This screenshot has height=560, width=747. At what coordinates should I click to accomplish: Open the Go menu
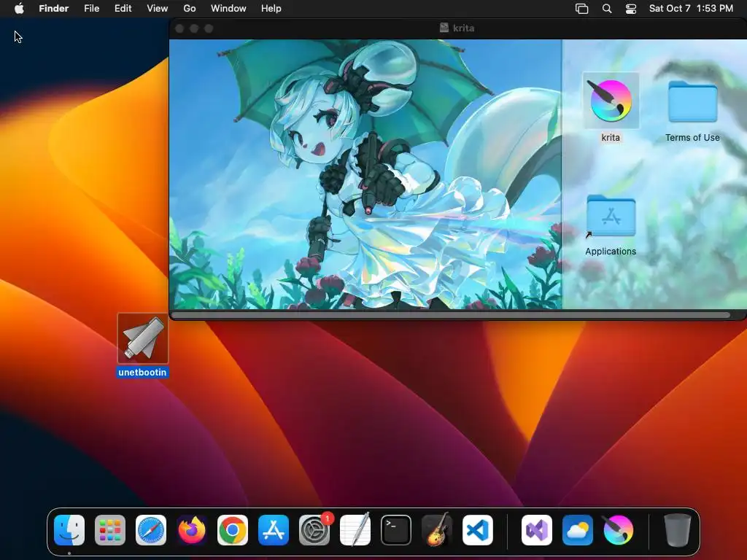(x=190, y=9)
